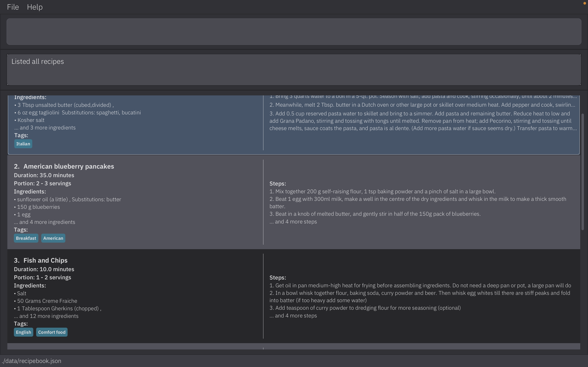The width and height of the screenshot is (588, 367).
Task: Click the command input box
Action: pos(294,32)
